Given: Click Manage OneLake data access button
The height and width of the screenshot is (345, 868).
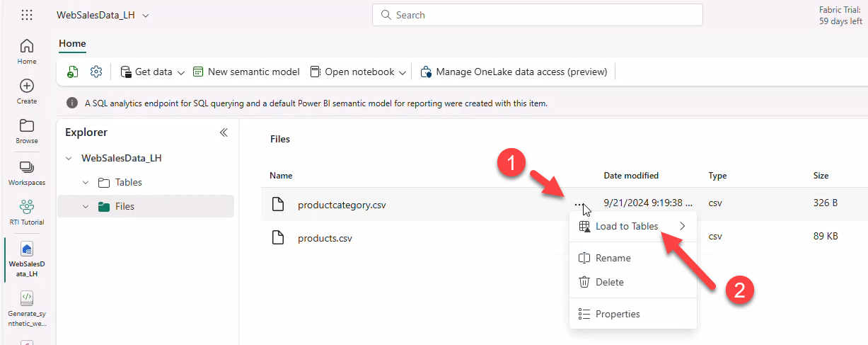Looking at the screenshot, I should click(x=514, y=72).
